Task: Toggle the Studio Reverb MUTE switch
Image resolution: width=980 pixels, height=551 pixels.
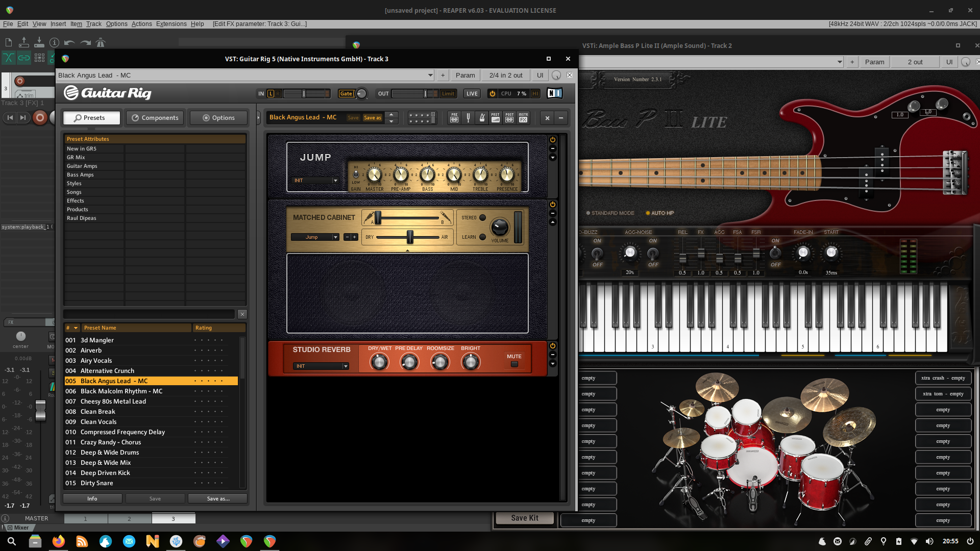Action: coord(514,364)
